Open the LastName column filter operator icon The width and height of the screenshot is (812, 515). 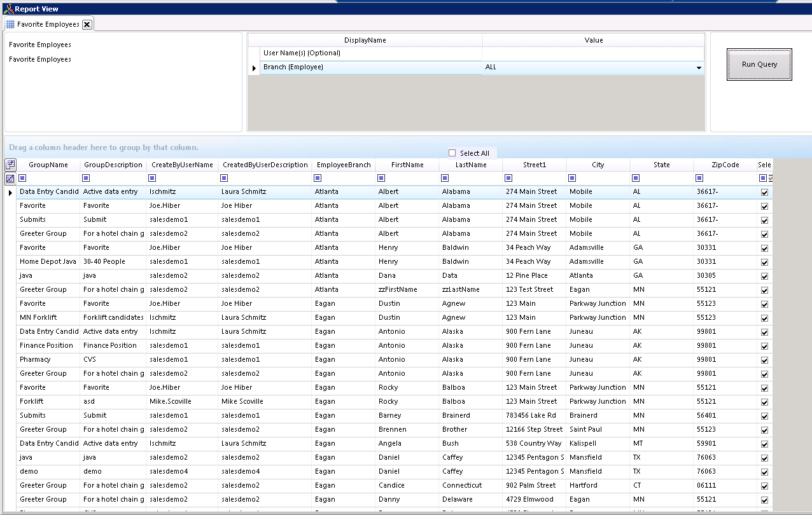(445, 178)
